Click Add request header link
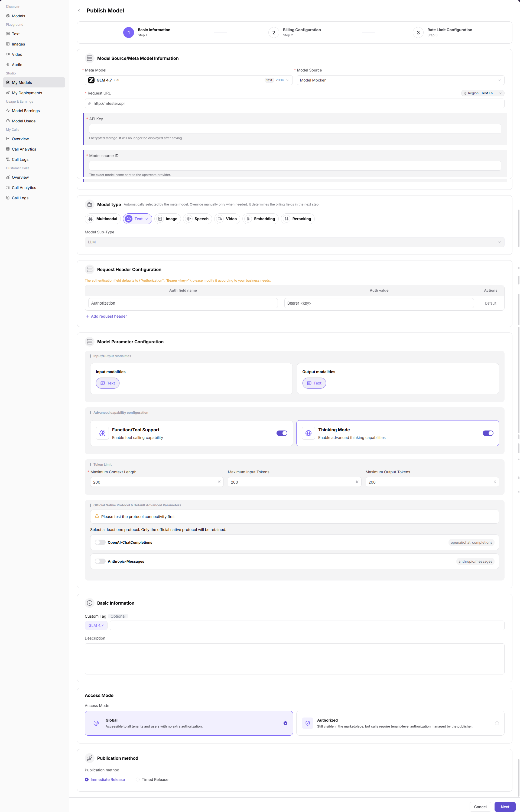 coord(106,316)
